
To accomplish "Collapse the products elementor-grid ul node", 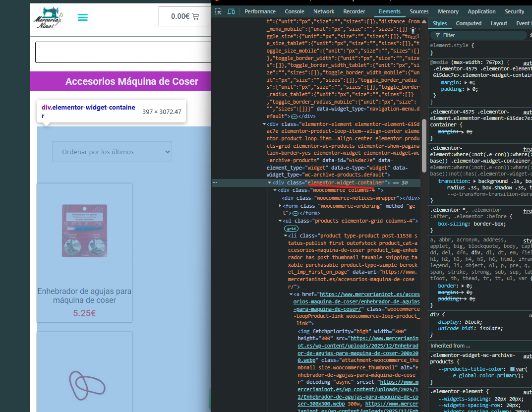I will point(281,221).
